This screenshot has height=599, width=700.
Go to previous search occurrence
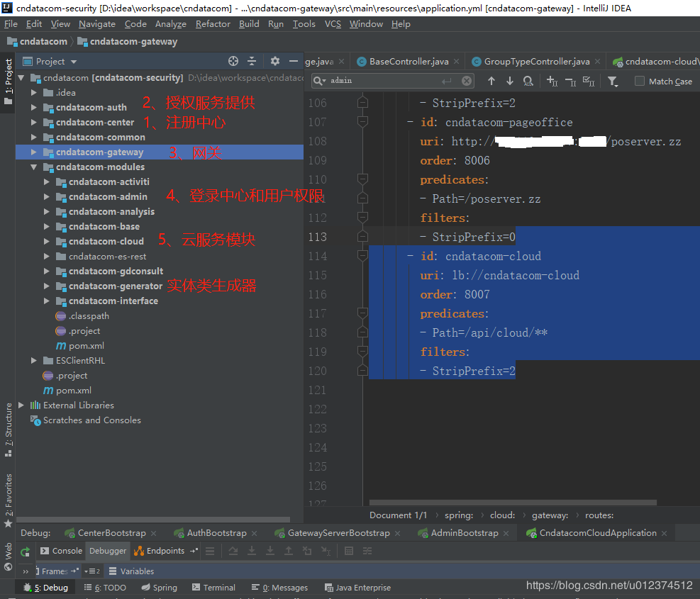coord(491,81)
